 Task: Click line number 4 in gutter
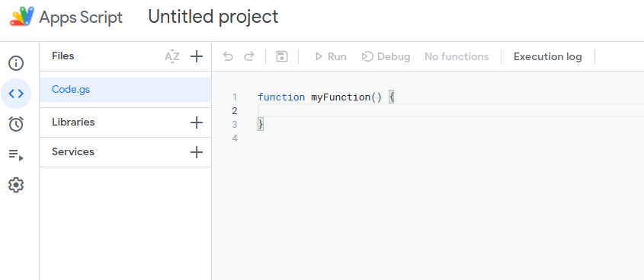235,138
